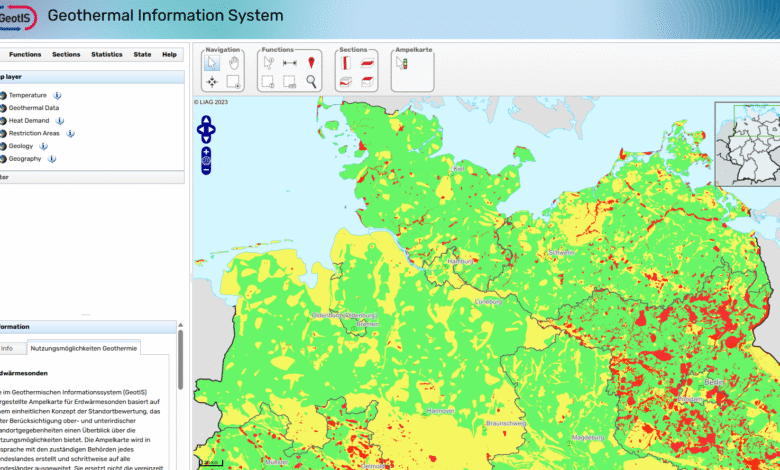This screenshot has height=470, width=780.
Task: Click Schwerin label on the map
Action: pos(562,253)
